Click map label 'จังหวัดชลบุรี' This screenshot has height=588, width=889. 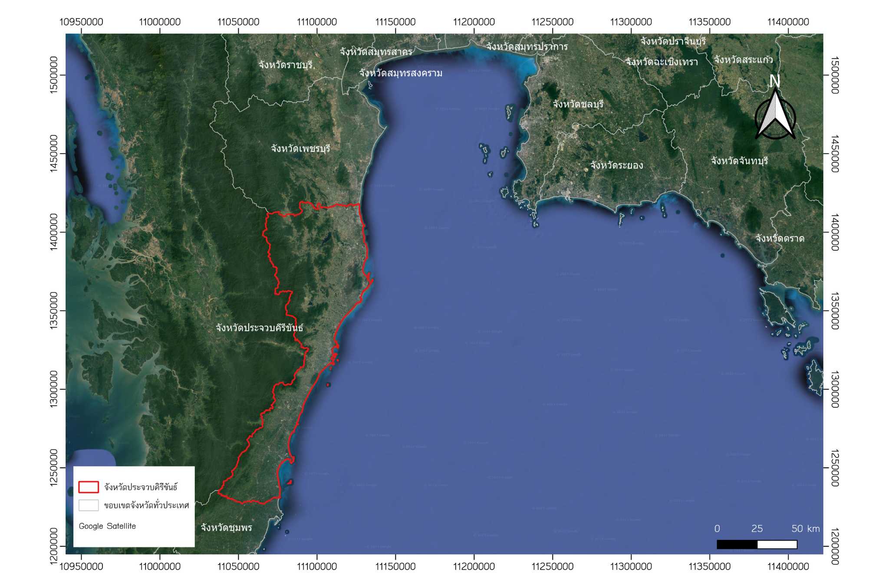578,104
